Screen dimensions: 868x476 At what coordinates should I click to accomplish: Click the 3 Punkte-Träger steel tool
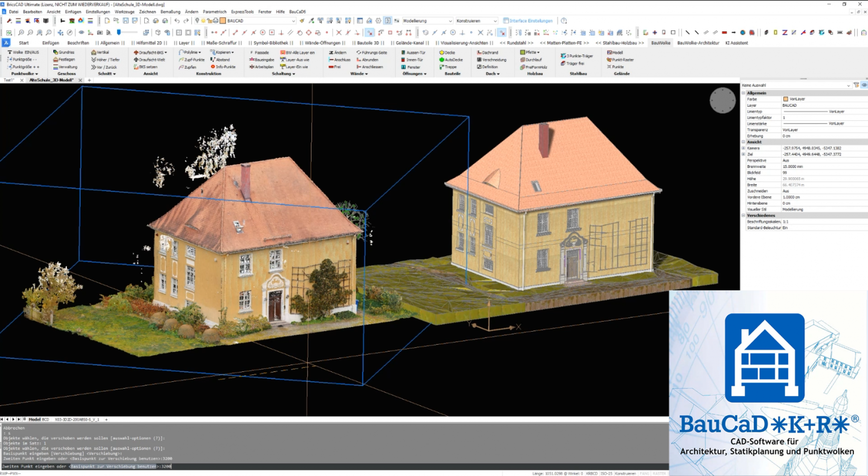[x=577, y=56]
